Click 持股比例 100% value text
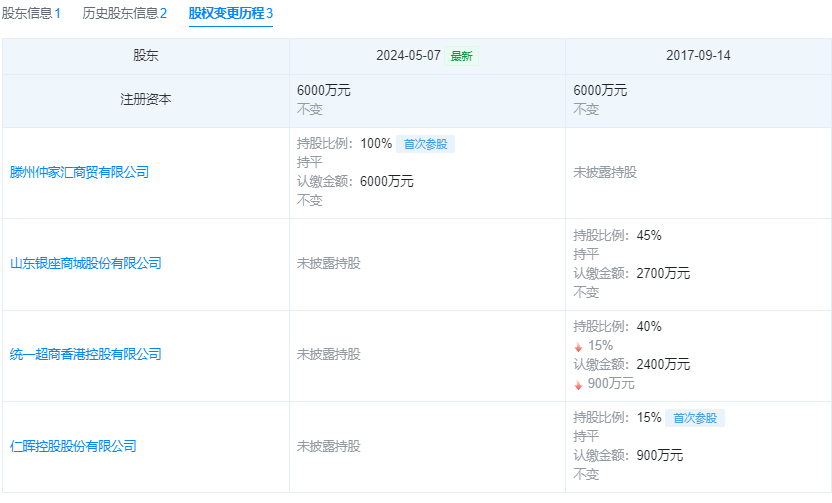This screenshot has height=503, width=832. [376, 143]
